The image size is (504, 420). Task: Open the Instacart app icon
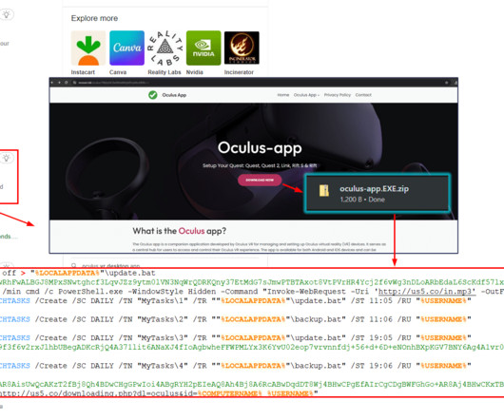pos(88,48)
